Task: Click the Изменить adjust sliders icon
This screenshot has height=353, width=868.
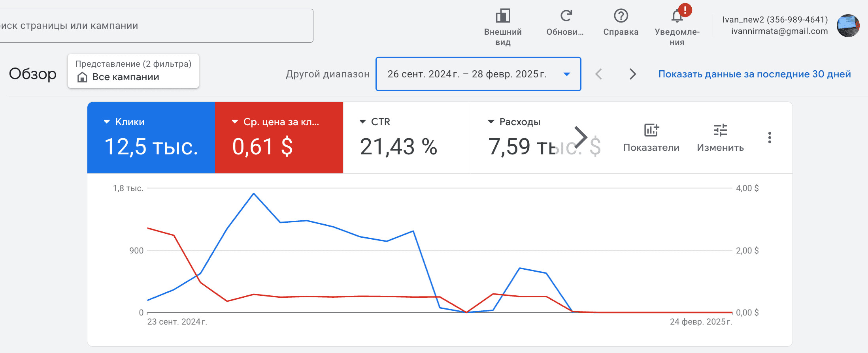Action: pyautogui.click(x=720, y=130)
